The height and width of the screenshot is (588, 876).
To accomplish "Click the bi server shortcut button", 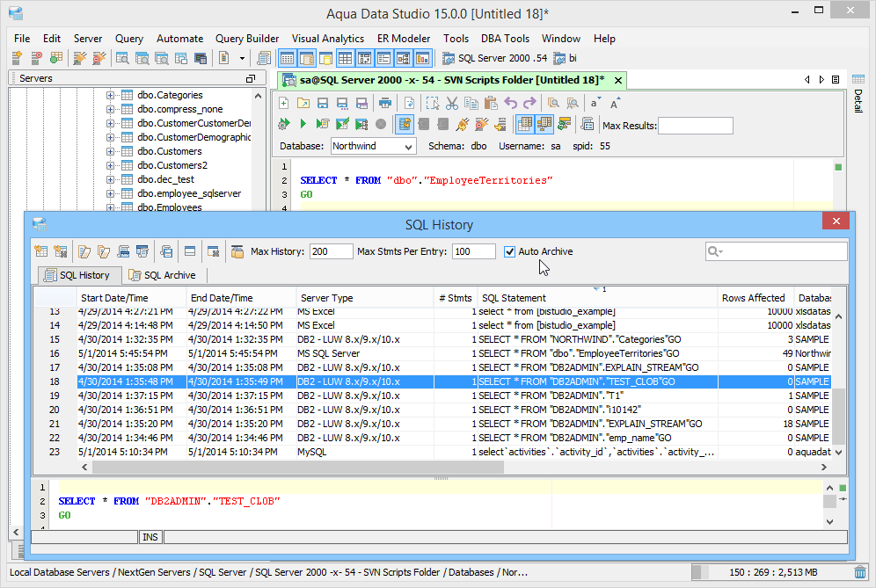I will 566,58.
